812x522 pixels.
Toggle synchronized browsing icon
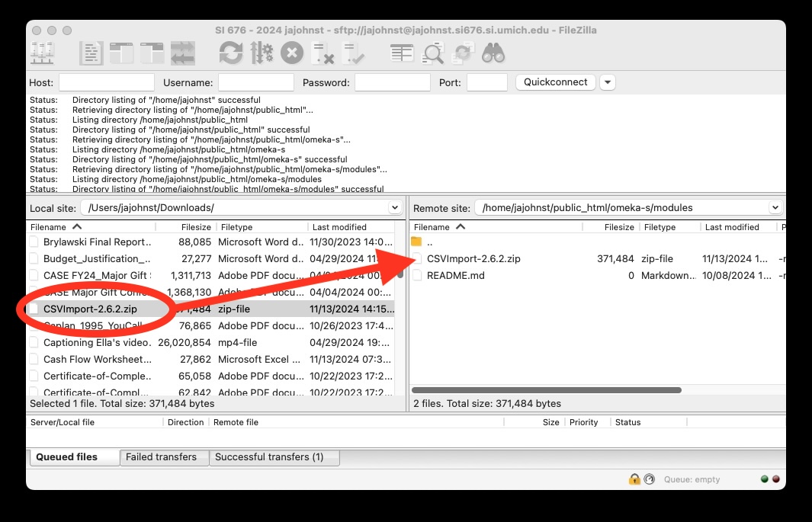463,53
